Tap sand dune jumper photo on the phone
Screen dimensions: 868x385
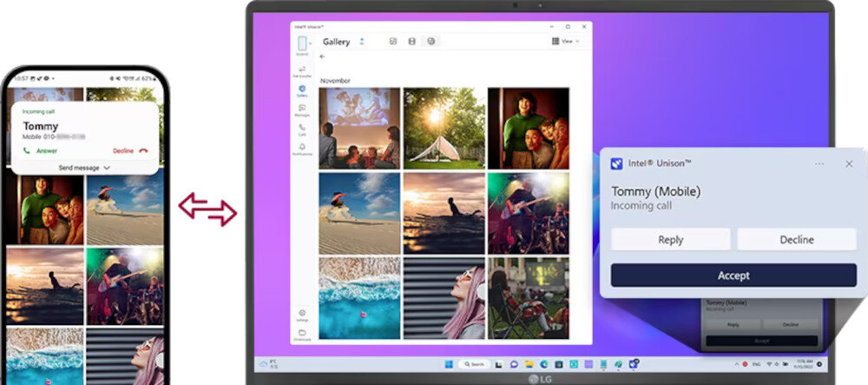[125, 210]
